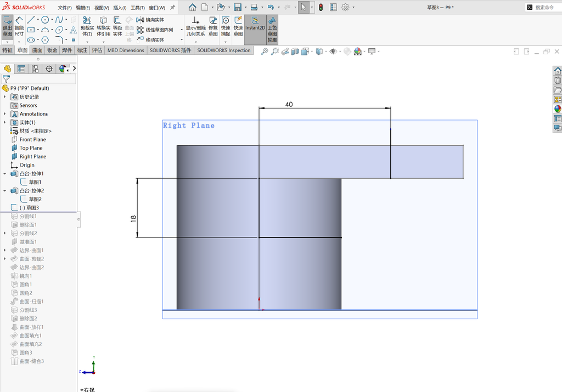562x392 pixels.
Task: Open the 编辑(E) menu
Action: click(83, 8)
